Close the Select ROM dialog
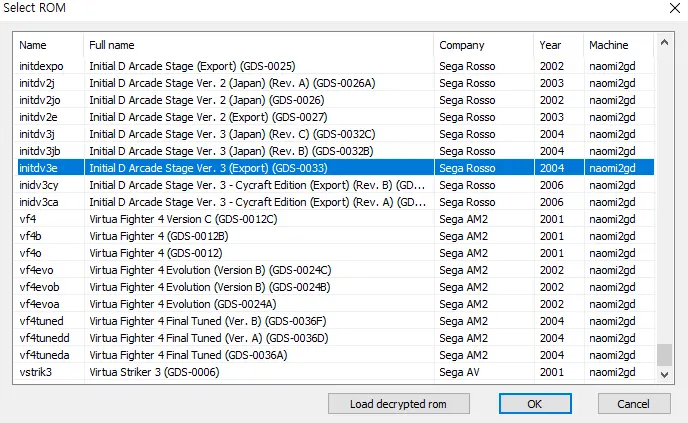Image resolution: width=688 pixels, height=423 pixels. click(x=675, y=8)
